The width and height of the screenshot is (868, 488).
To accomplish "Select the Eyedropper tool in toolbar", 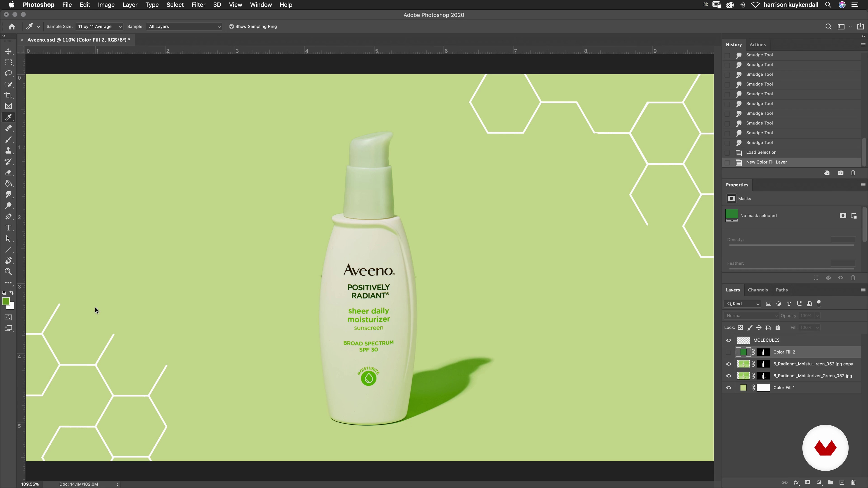I will point(8,117).
